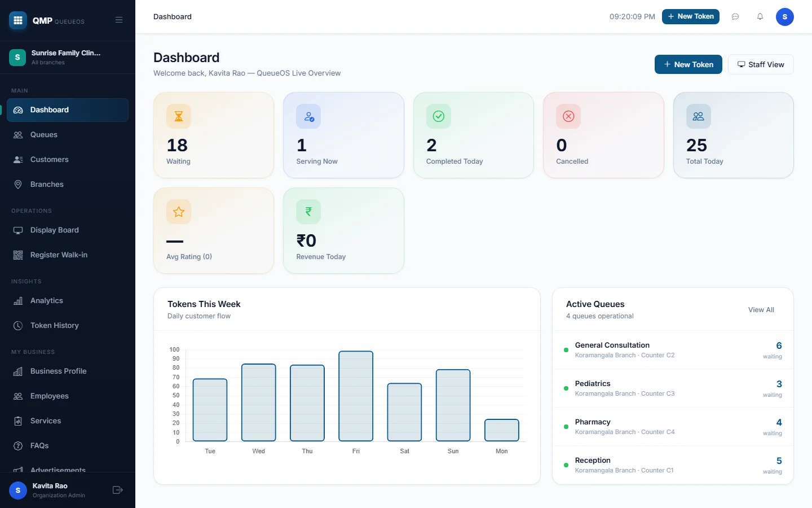Open the Customers page
This screenshot has height=508, width=812.
68,160
